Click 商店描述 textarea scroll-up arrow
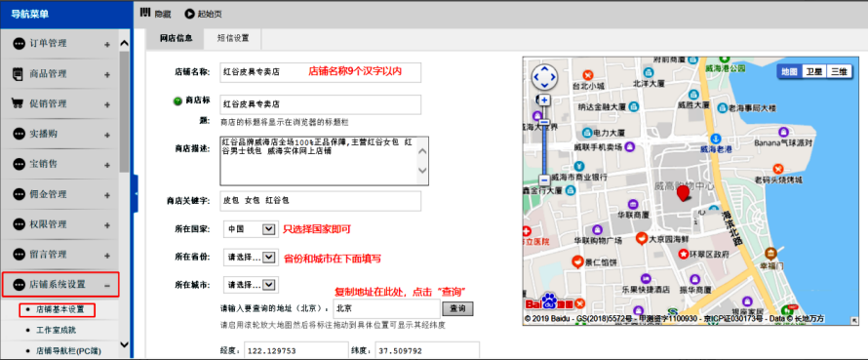This screenshot has width=868, height=360. tap(423, 151)
